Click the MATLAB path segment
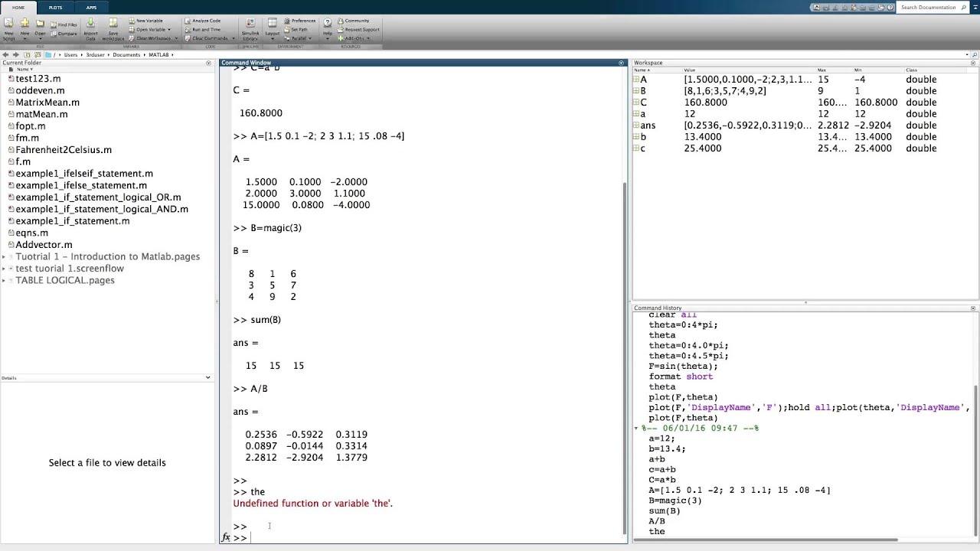The height and width of the screenshot is (551, 980). pos(159,55)
